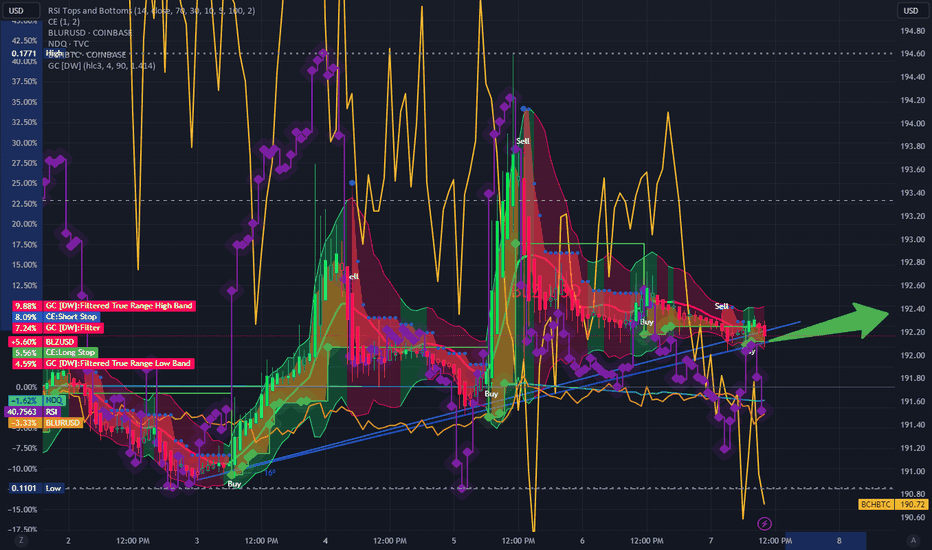Click the Sell signal near 192.40 level

[722, 306]
